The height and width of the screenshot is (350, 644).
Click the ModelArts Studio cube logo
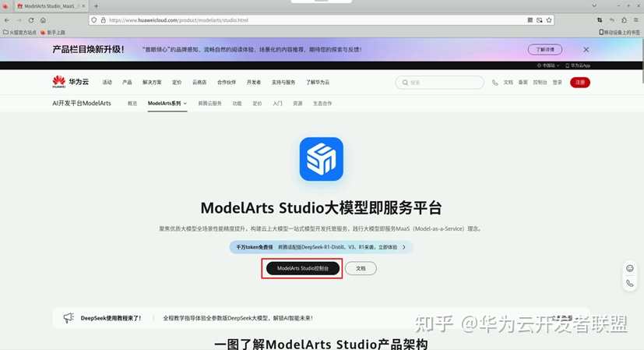[321, 159]
